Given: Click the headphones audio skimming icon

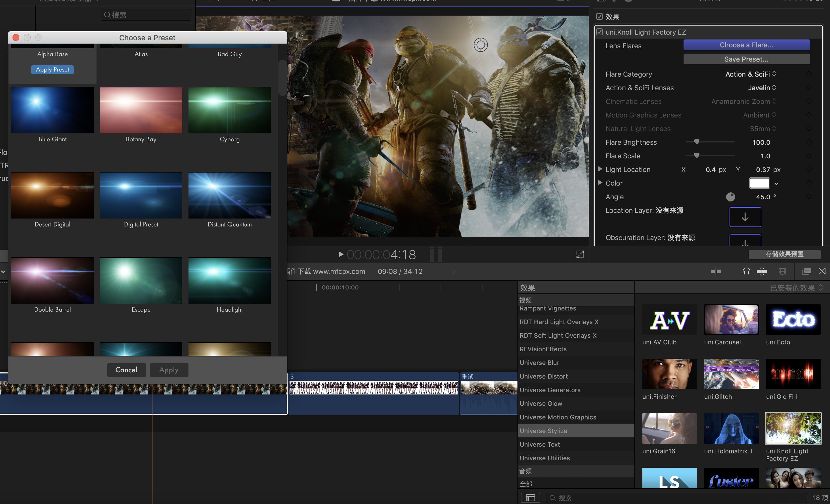Looking at the screenshot, I should (x=746, y=271).
